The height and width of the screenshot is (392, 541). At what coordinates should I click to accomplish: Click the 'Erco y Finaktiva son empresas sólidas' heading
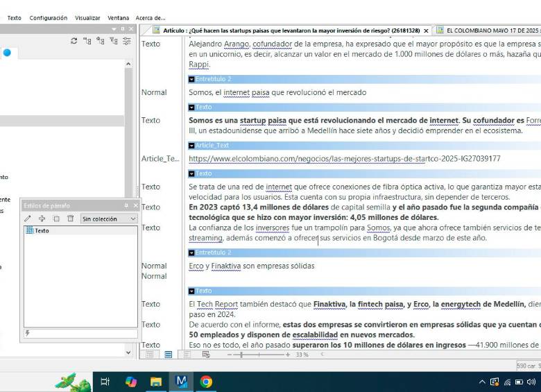[x=252, y=266]
